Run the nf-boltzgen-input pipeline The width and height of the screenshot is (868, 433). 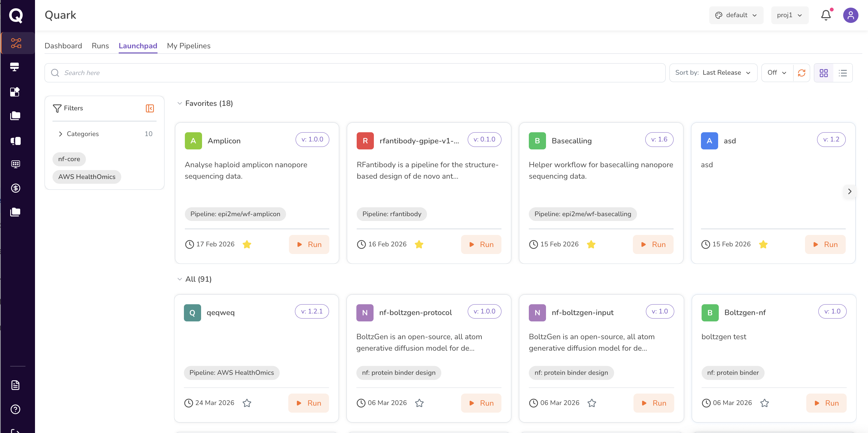point(653,403)
